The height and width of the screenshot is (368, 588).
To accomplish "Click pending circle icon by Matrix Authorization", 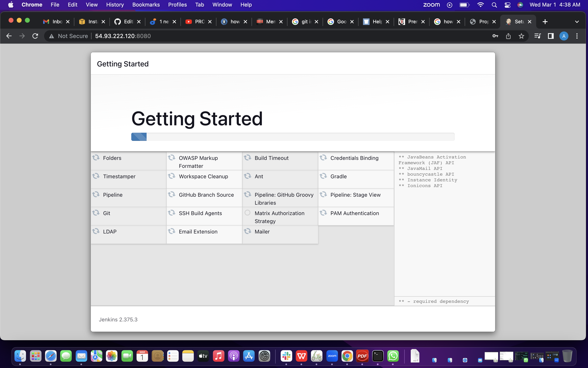I will 247,213.
